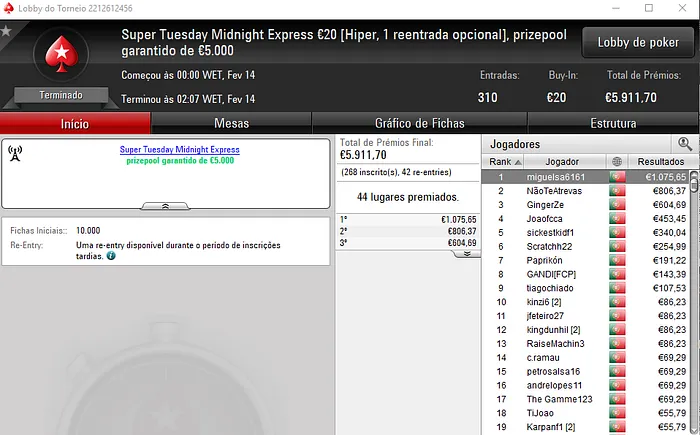
Task: Click the PokerStars spade logo
Action: [x=62, y=54]
